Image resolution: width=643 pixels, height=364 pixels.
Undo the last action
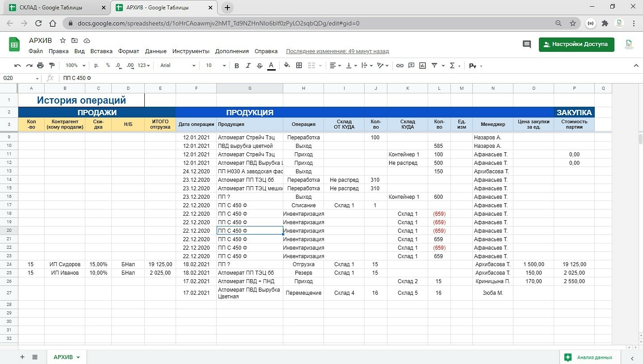17,66
